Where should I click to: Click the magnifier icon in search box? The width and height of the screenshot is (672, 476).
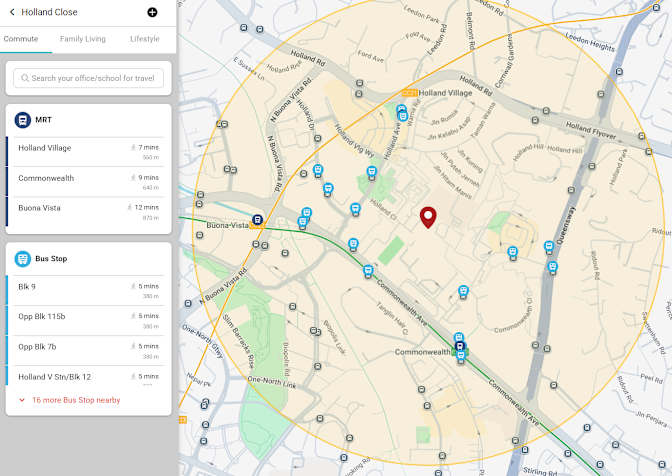[25, 78]
